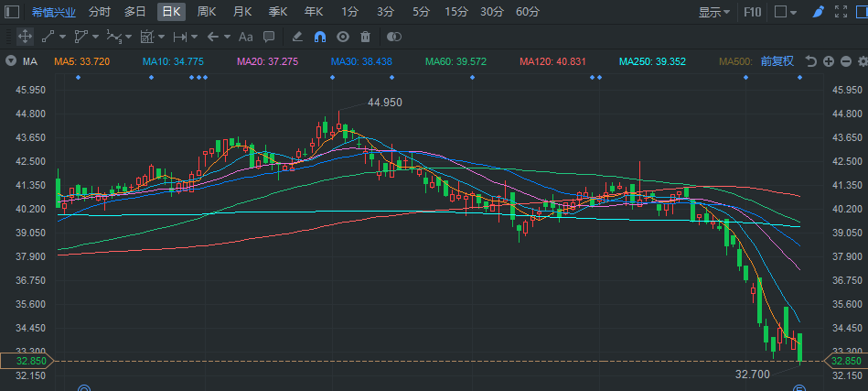Viewport: 868px width, 391px height.
Task: Open the 显示 display dropdown
Action: 714,12
